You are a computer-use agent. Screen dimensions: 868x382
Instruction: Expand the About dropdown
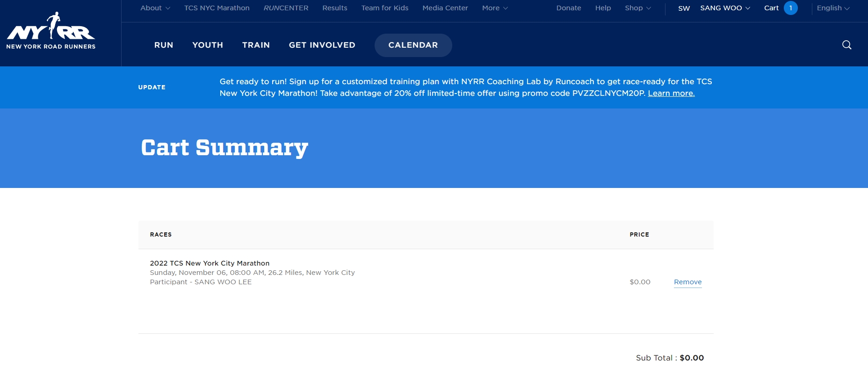(155, 8)
